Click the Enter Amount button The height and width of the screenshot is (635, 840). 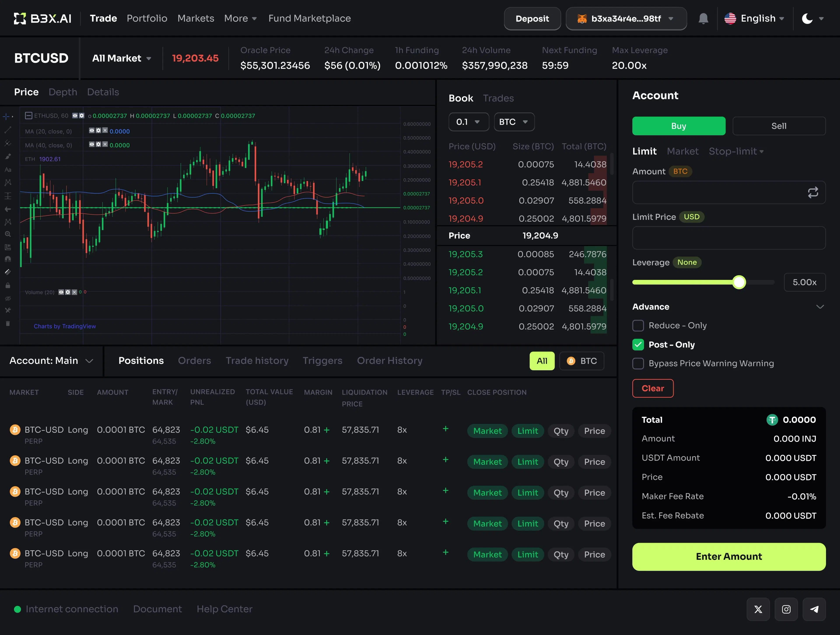[x=729, y=557]
